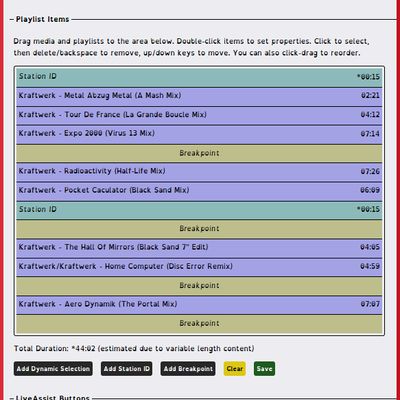400x400 pixels.
Task: Click the Playlist Items section heading
Action: click(42, 19)
